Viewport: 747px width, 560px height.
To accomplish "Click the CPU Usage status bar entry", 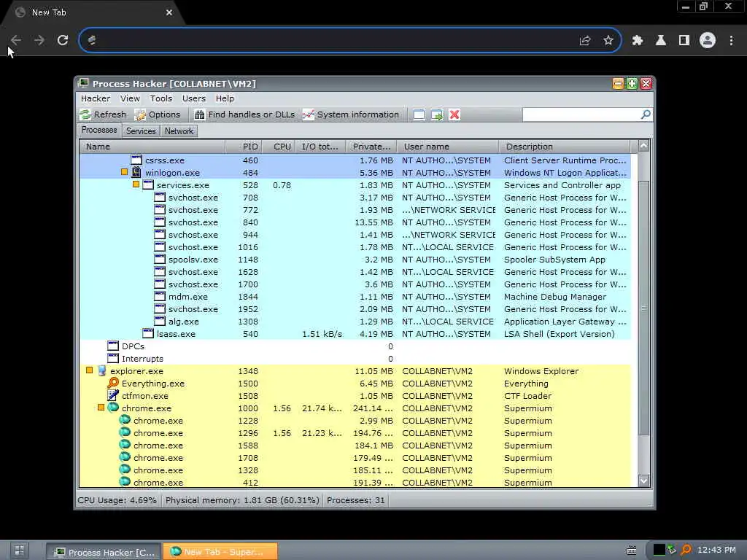I will click(117, 500).
